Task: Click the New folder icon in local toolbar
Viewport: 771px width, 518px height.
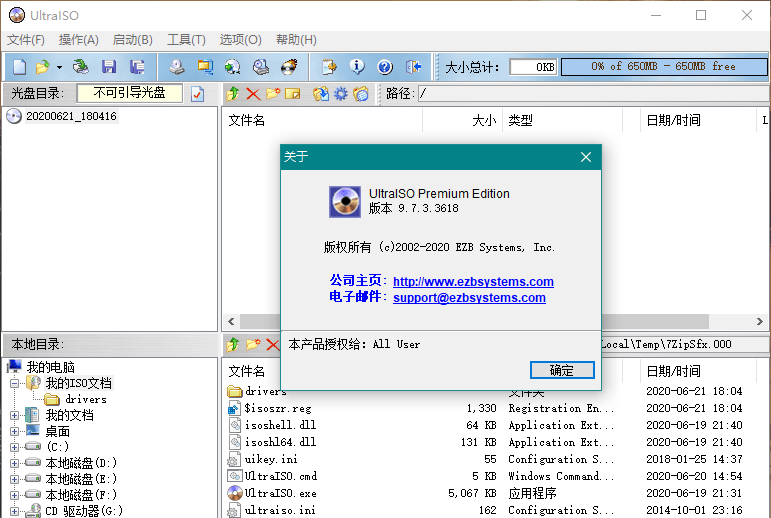Action: pos(253,344)
